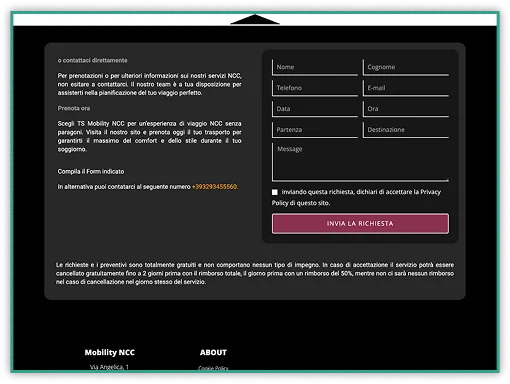
Task: Select the Telefono input field
Action: click(x=315, y=88)
